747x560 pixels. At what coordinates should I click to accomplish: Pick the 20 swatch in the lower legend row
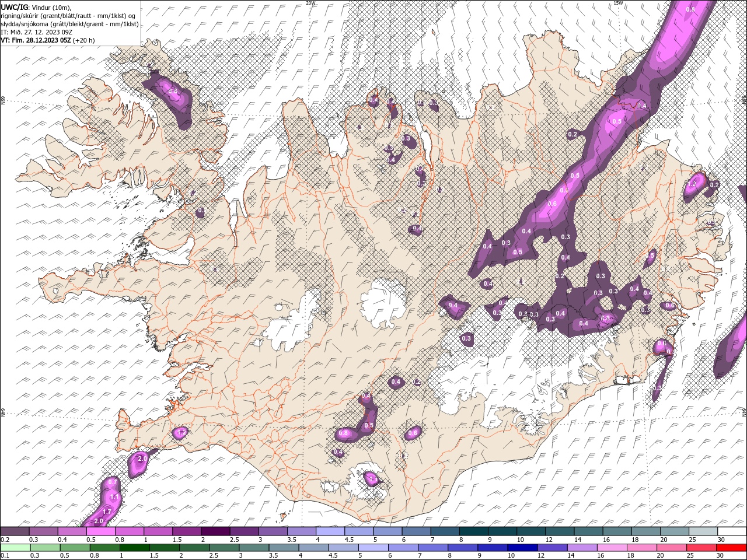tap(672, 547)
